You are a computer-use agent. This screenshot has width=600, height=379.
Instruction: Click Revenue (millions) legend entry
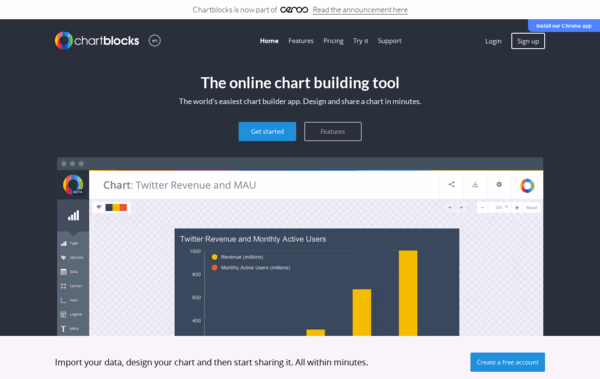pos(237,257)
